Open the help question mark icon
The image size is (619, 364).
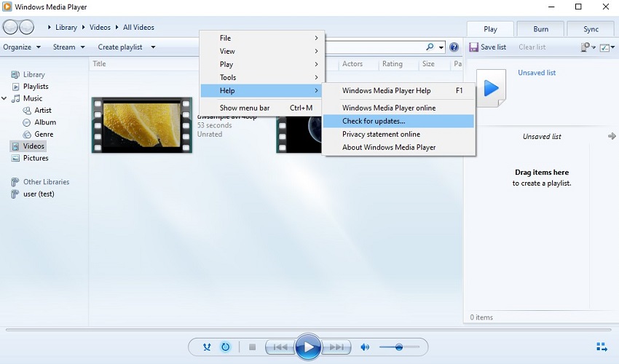pos(454,47)
